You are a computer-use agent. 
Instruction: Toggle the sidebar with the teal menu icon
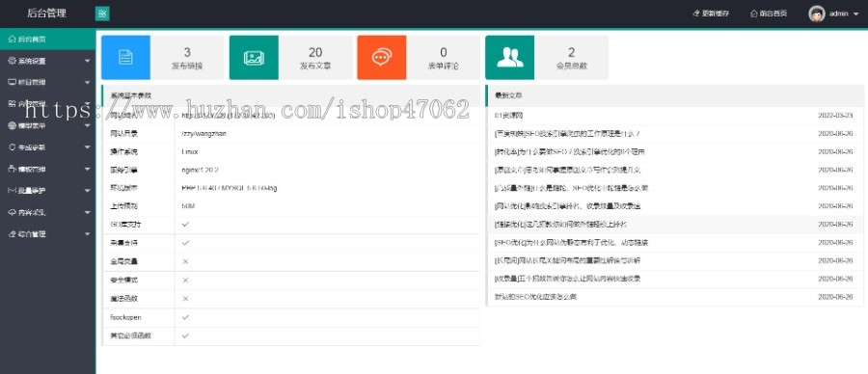pyautogui.click(x=102, y=13)
